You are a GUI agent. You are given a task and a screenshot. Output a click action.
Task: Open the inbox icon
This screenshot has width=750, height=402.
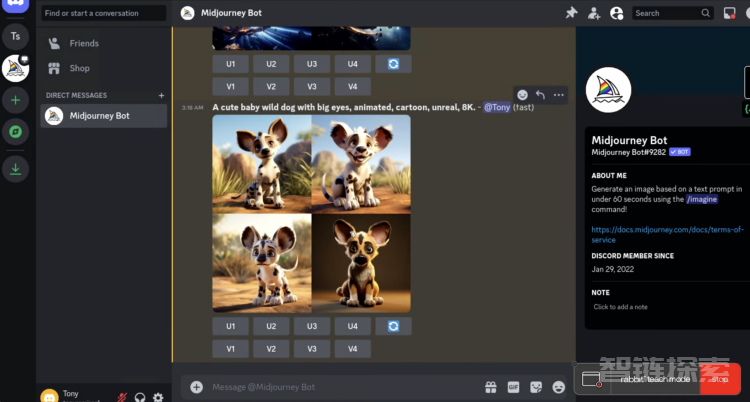pyautogui.click(x=729, y=13)
